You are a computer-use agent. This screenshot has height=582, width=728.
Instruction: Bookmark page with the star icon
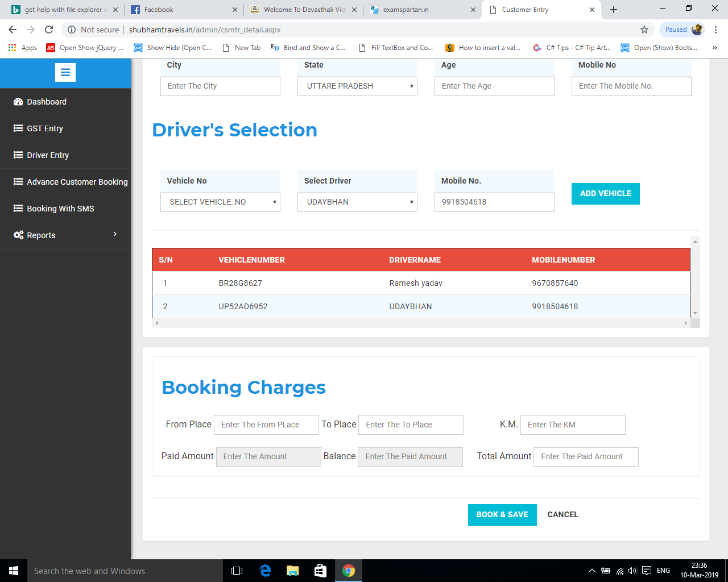pyautogui.click(x=644, y=30)
